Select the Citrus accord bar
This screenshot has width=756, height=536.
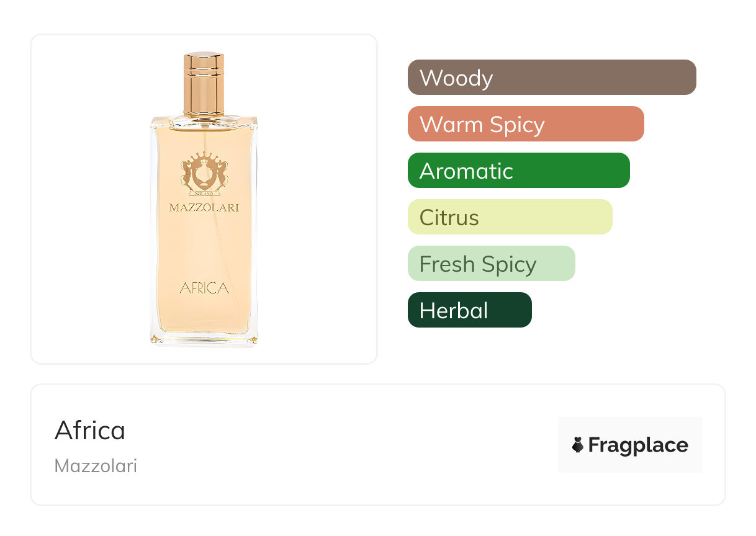[x=510, y=217]
